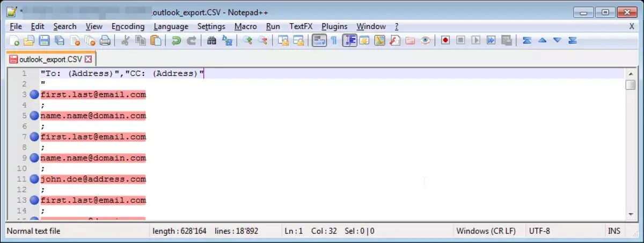644x243 pixels.
Task: Click the blue up-triangle toolbar icon
Action: pos(542,40)
